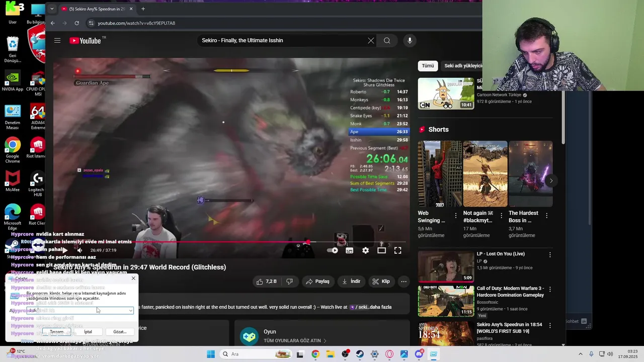This screenshot has height=362, width=644.
Task: Play the paused video
Action: tap(64, 250)
